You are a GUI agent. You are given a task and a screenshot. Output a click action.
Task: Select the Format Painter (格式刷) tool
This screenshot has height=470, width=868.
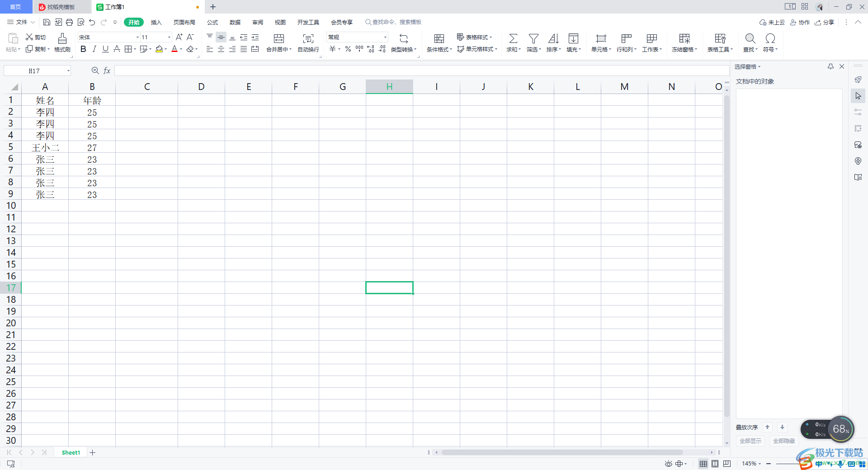pyautogui.click(x=62, y=43)
